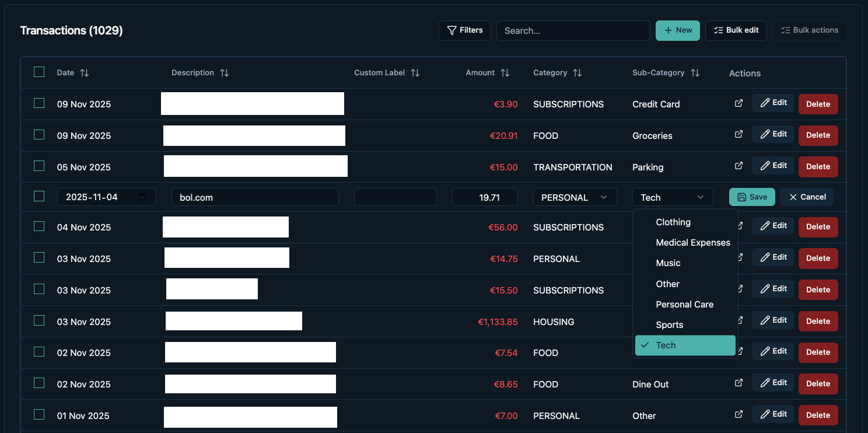Choose Sports from sub-category list
Image resolution: width=868 pixels, height=433 pixels.
[x=685, y=325]
